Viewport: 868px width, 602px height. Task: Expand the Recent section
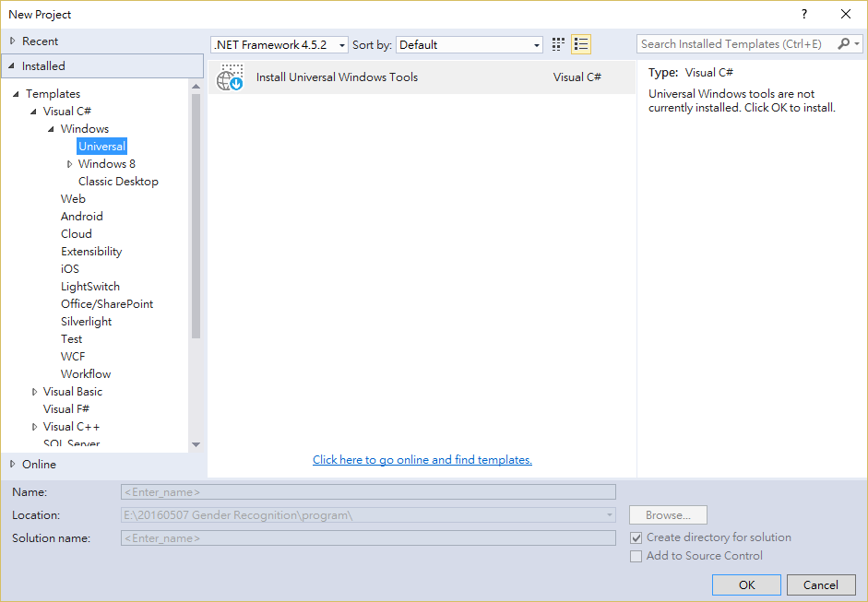13,41
